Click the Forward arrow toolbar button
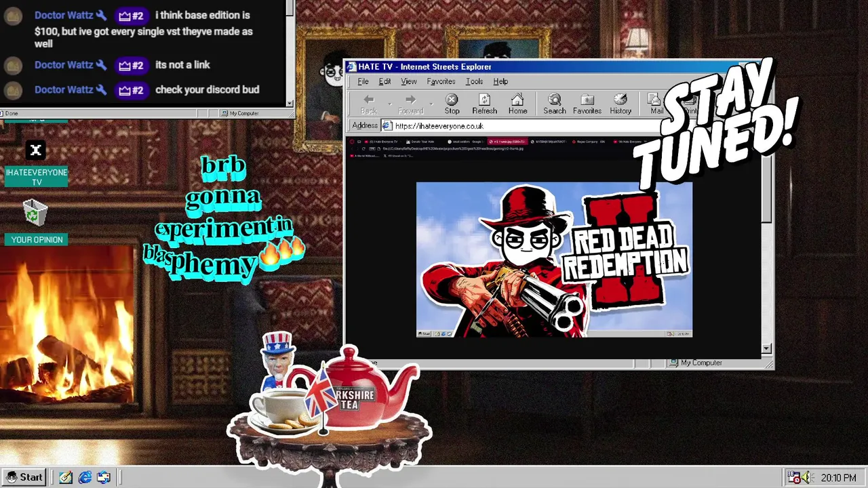This screenshot has height=488, width=868. (x=410, y=100)
